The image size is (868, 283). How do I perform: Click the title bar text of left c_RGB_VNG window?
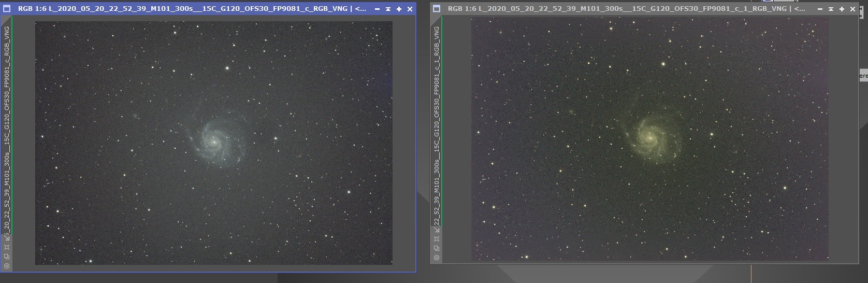[x=192, y=9]
